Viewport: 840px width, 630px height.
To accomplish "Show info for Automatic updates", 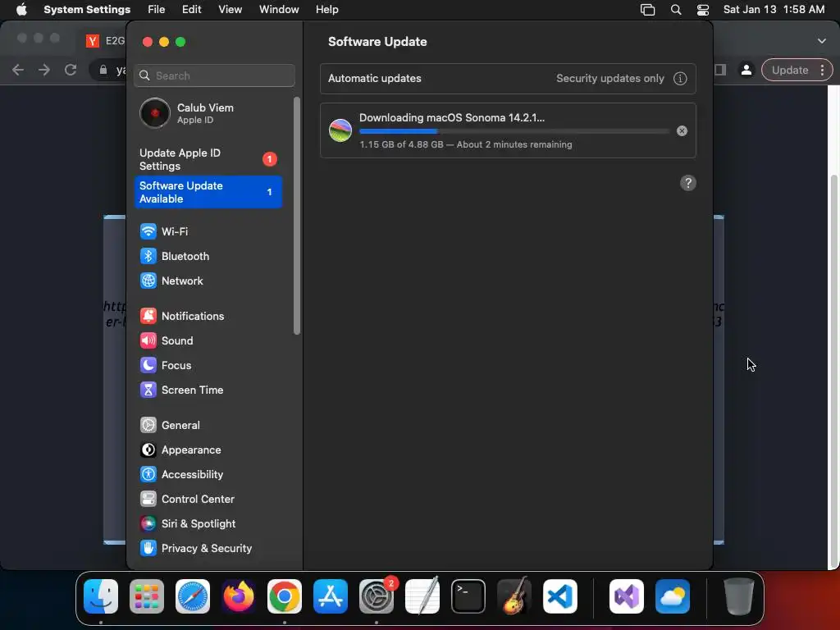I will 680,78.
